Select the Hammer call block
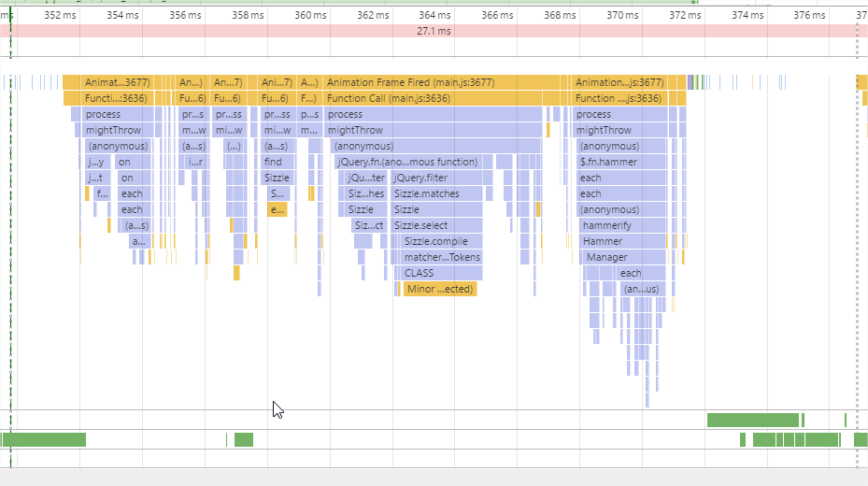This screenshot has width=868, height=486. [x=623, y=241]
